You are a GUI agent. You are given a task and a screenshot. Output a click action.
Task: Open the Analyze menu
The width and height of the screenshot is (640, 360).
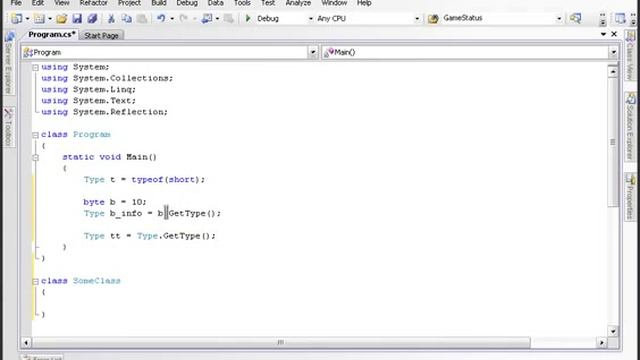[298, 3]
